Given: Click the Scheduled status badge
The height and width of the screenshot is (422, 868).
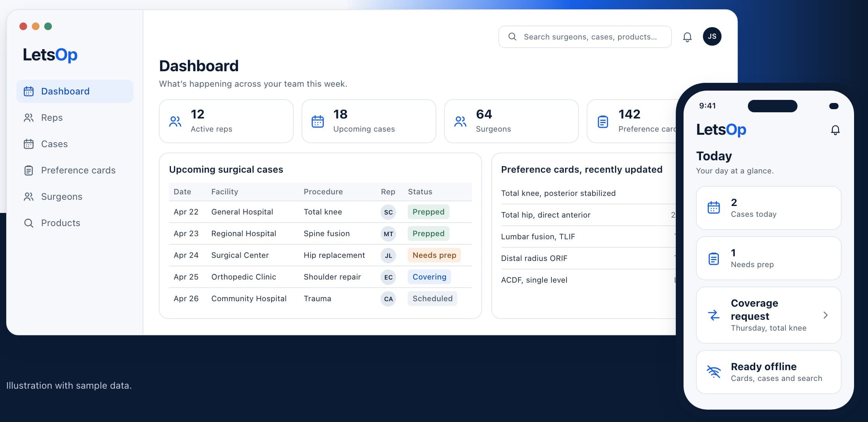Looking at the screenshot, I should pos(432,298).
